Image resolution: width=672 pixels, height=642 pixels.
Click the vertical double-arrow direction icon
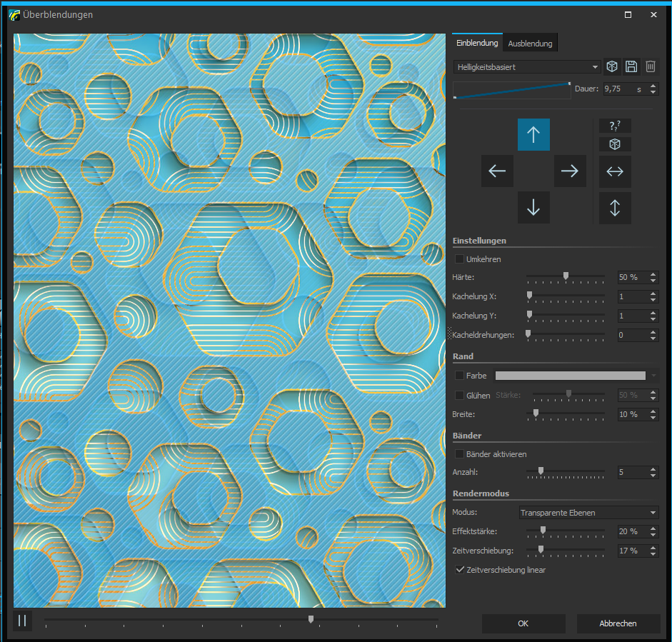click(x=615, y=208)
